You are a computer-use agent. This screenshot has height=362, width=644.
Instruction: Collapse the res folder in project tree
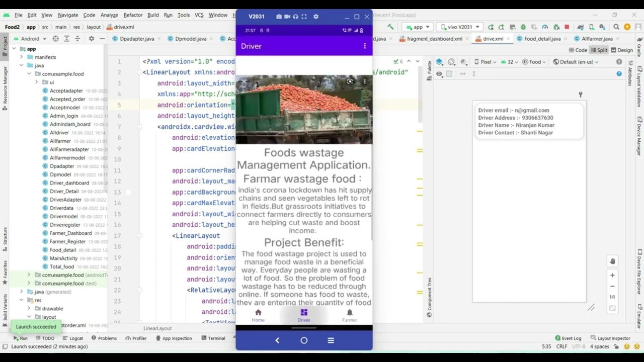(x=22, y=300)
